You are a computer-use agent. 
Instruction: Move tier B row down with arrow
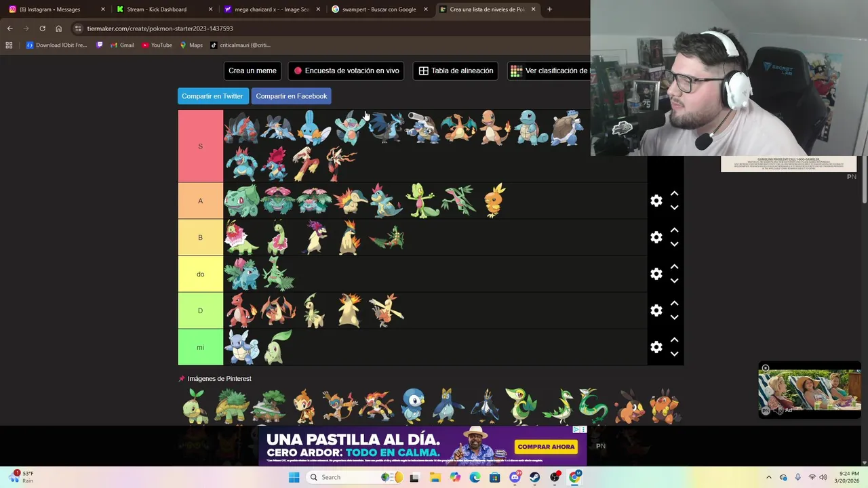tap(674, 244)
